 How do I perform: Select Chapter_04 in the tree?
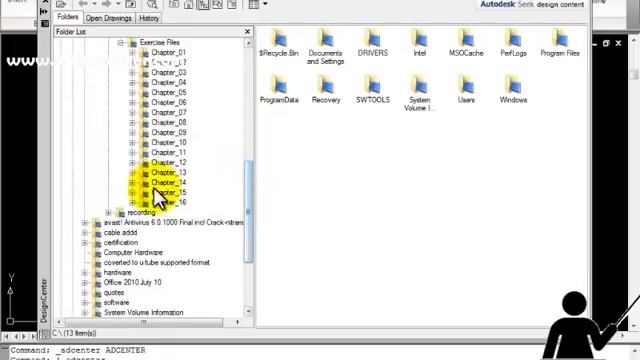[x=169, y=82]
